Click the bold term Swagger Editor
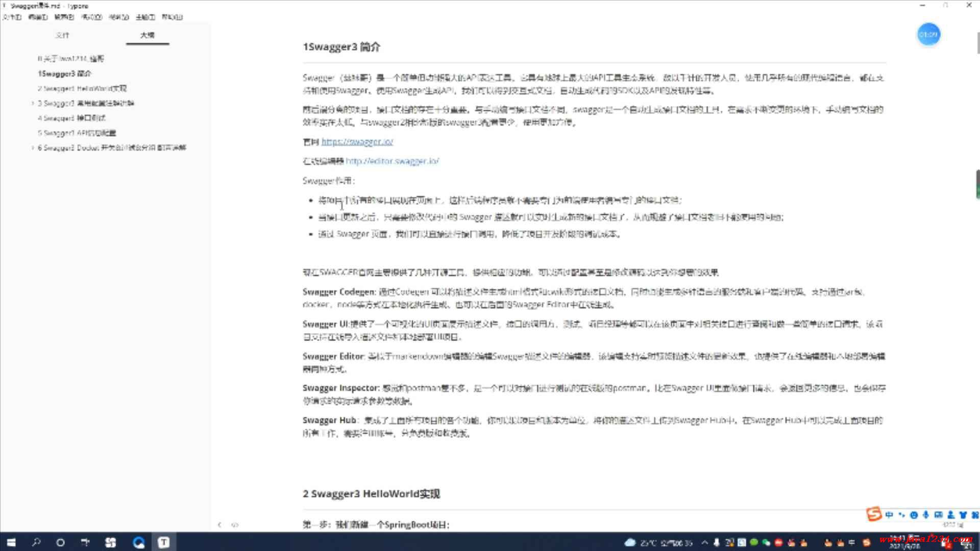980x551 pixels. 333,356
